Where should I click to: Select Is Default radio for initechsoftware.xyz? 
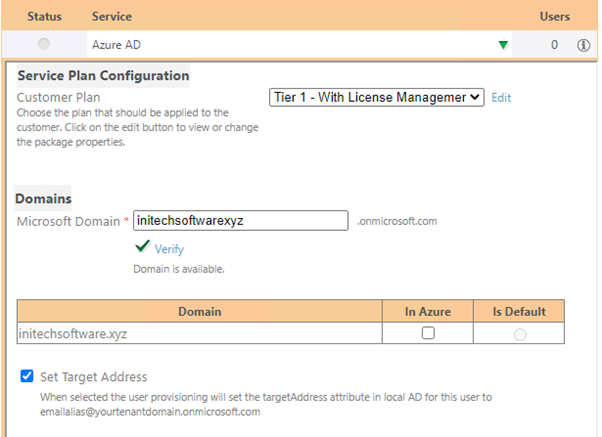point(520,334)
